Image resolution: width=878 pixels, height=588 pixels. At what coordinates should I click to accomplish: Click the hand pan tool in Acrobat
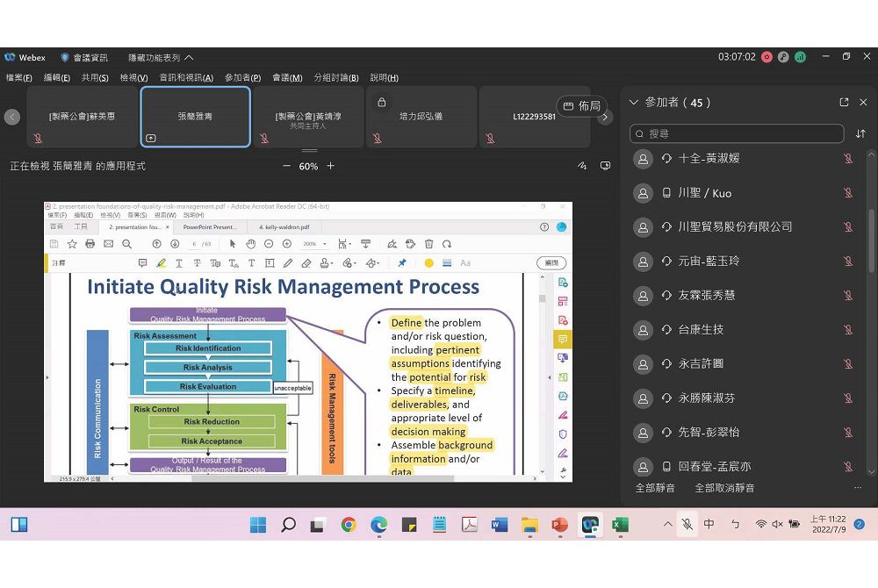coord(251,244)
